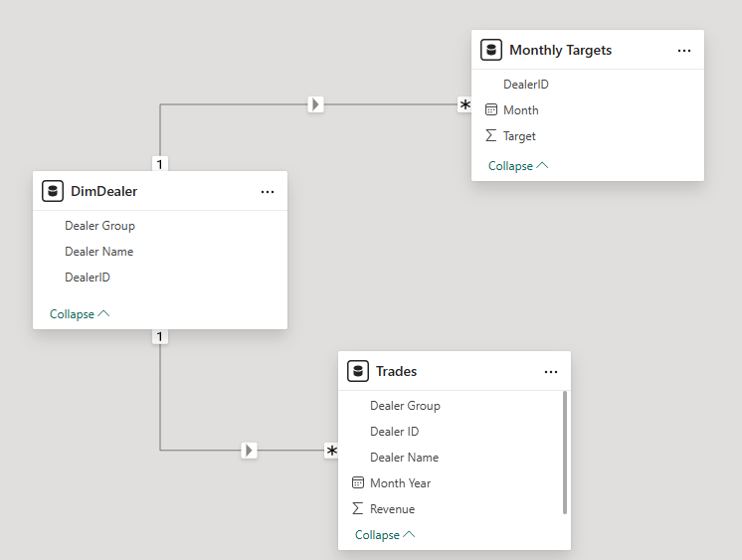This screenshot has width=742, height=560.
Task: Click sigma icon beside Target field
Action: point(491,136)
